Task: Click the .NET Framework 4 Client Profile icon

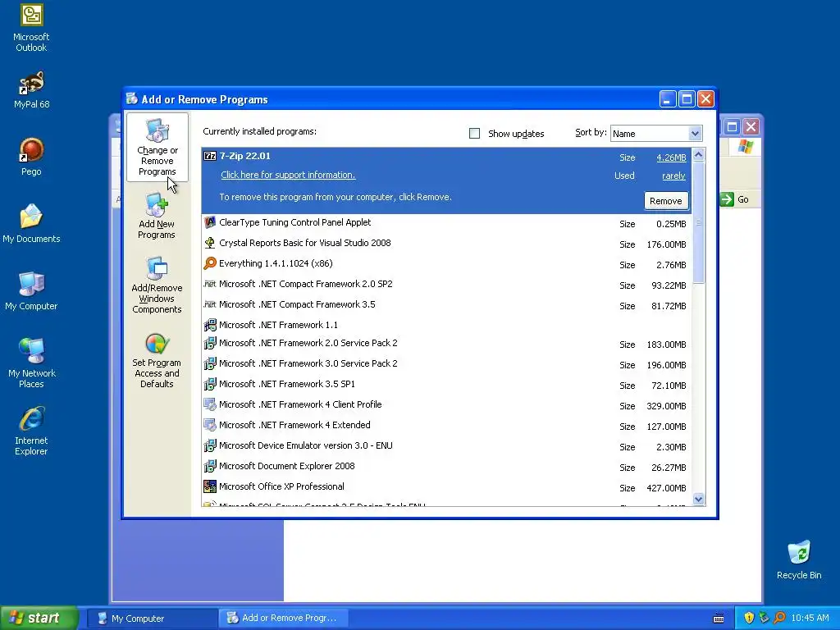Action: click(x=210, y=404)
